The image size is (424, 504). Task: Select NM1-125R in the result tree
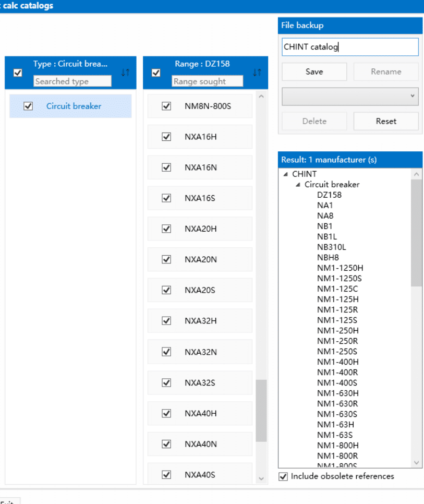337,310
